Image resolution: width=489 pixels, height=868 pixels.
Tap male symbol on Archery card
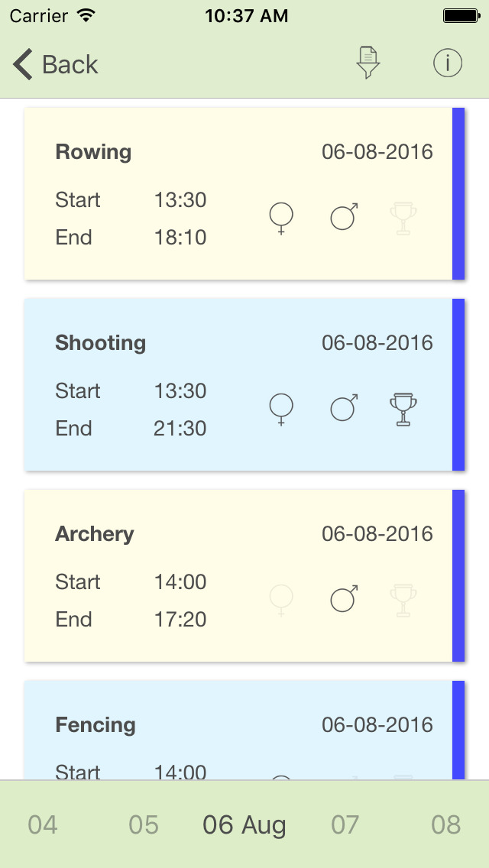(344, 599)
